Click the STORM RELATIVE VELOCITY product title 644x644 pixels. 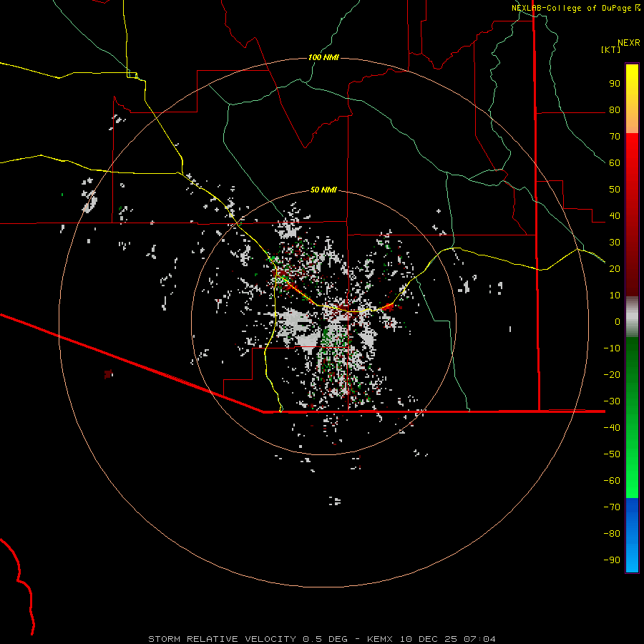(x=223, y=639)
